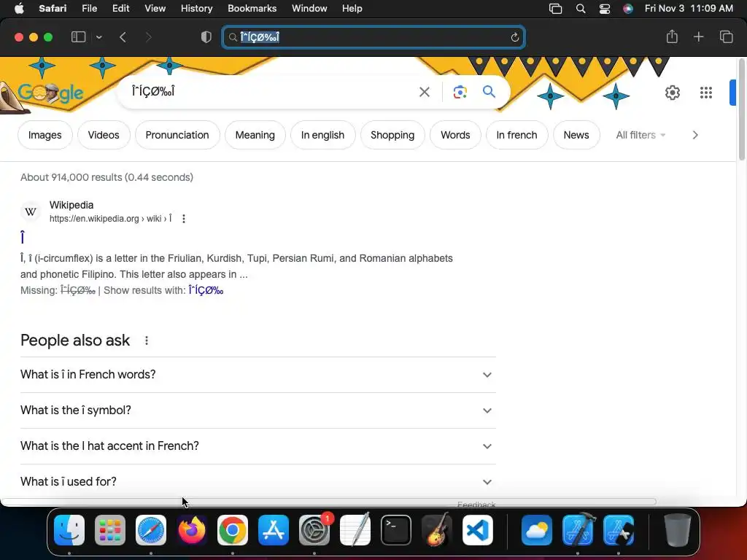Open the File menu

90,9
